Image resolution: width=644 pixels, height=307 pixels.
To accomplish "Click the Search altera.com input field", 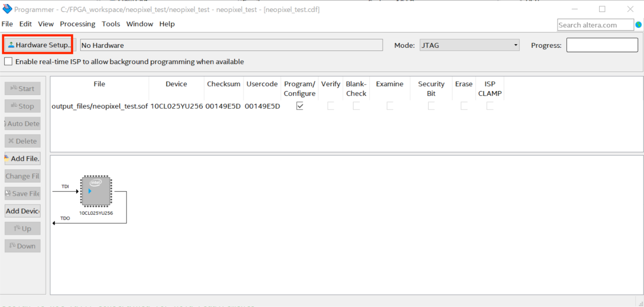I will click(x=595, y=25).
